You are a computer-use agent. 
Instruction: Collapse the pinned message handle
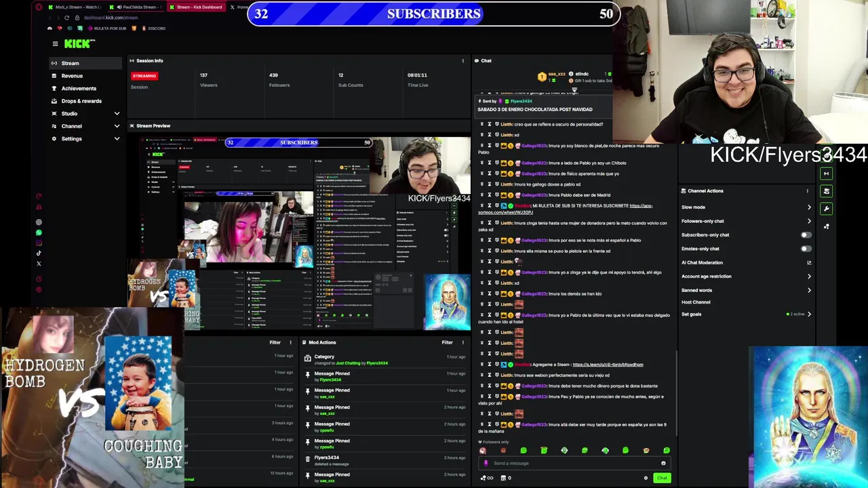pos(574,90)
